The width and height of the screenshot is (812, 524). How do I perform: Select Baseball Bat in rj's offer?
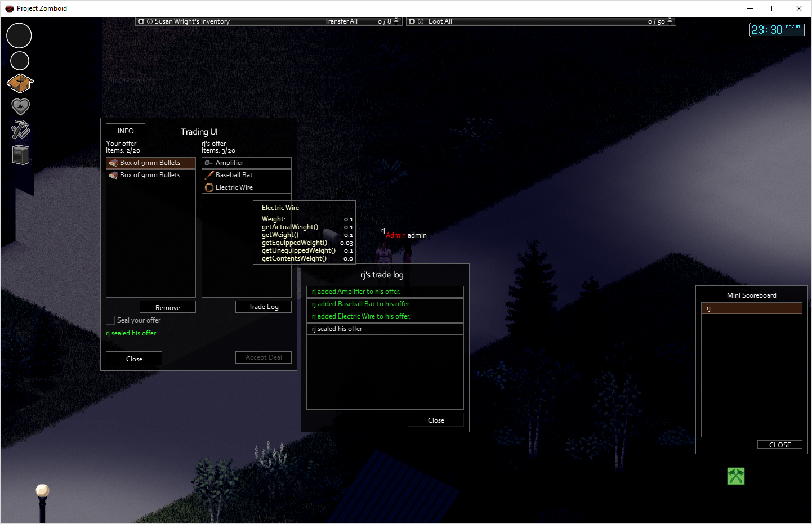[247, 175]
